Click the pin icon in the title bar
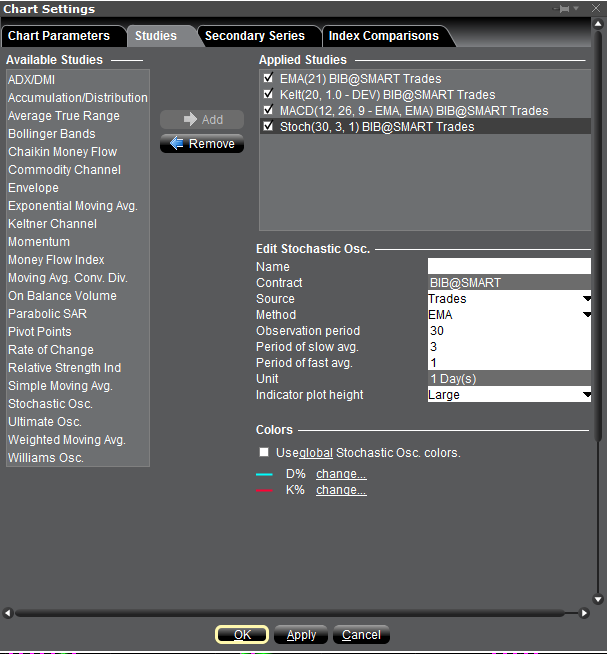The image size is (607, 654). (563, 8)
